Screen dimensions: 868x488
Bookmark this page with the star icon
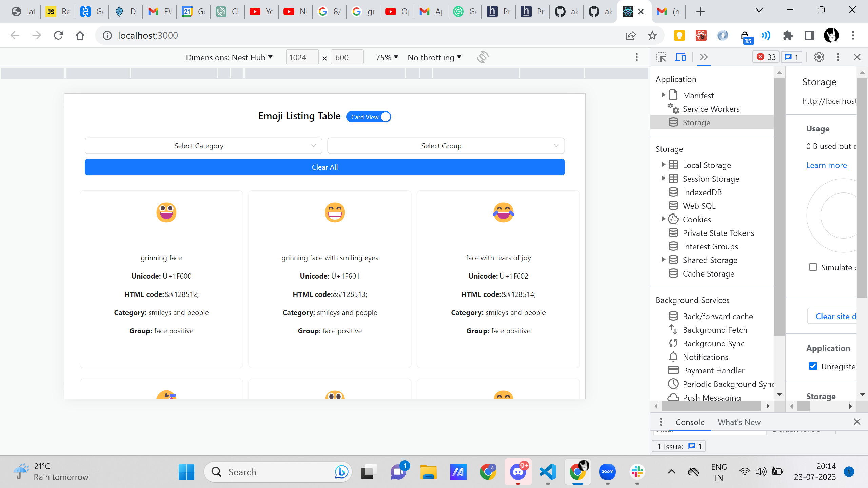tap(652, 35)
